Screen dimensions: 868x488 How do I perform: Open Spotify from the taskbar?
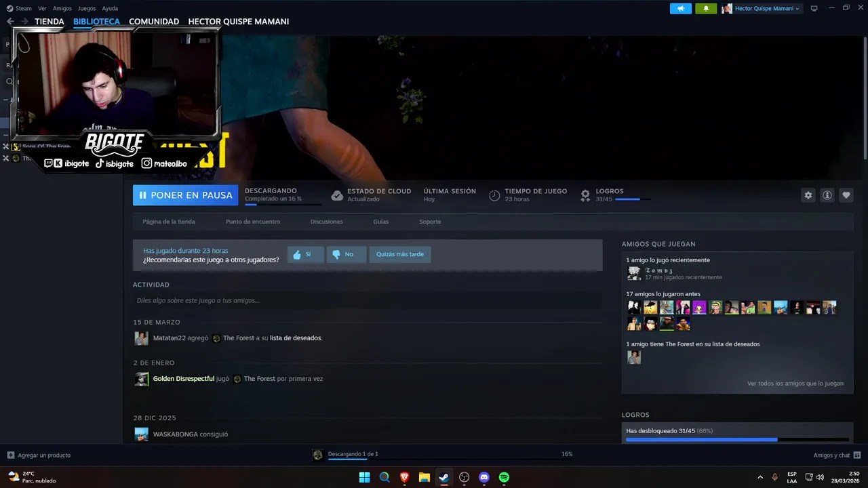(x=504, y=477)
